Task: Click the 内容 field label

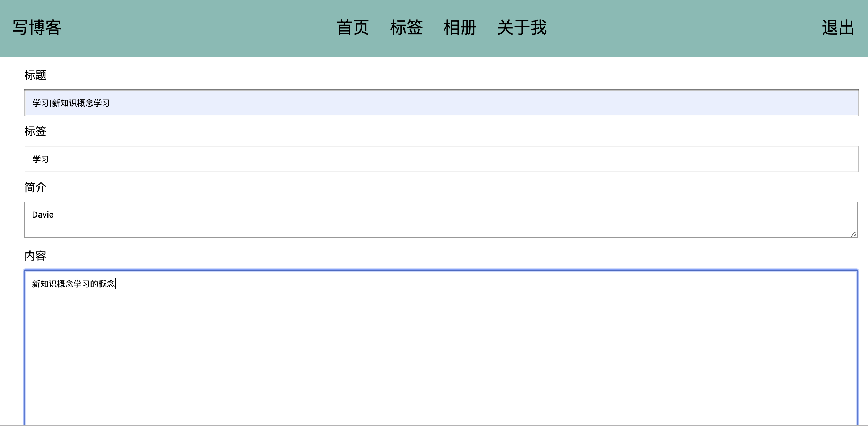Action: 36,256
